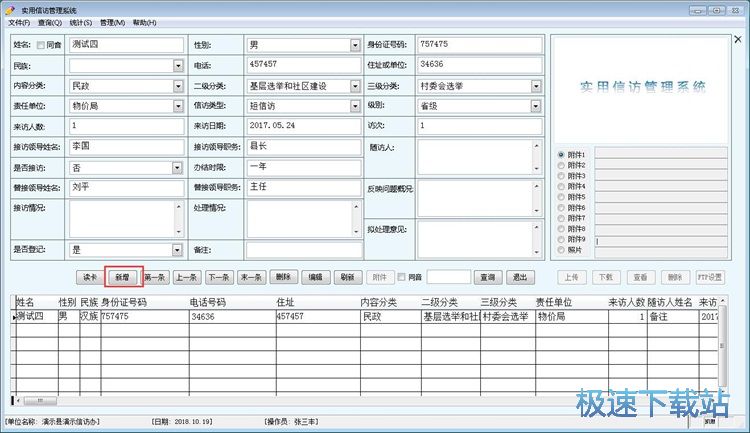This screenshot has height=433, width=750.
Task: Close the attachment preview panel with X
Action: pos(738,39)
